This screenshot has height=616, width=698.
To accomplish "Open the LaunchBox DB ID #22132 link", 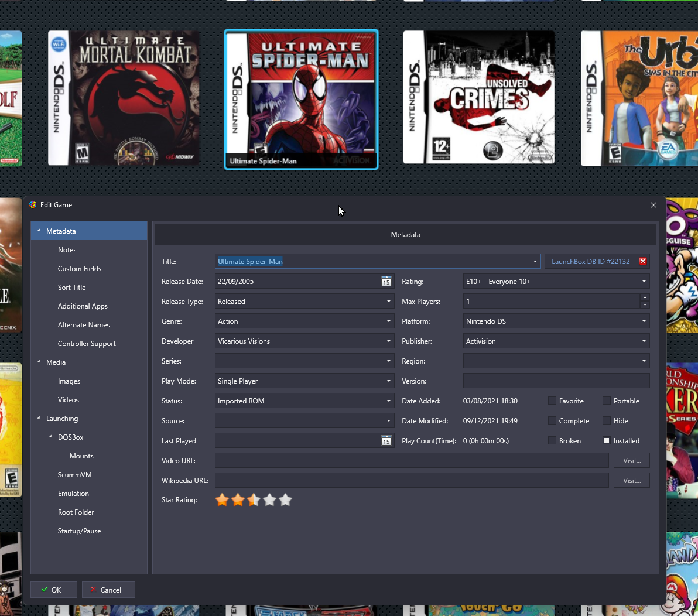I will pyautogui.click(x=591, y=262).
